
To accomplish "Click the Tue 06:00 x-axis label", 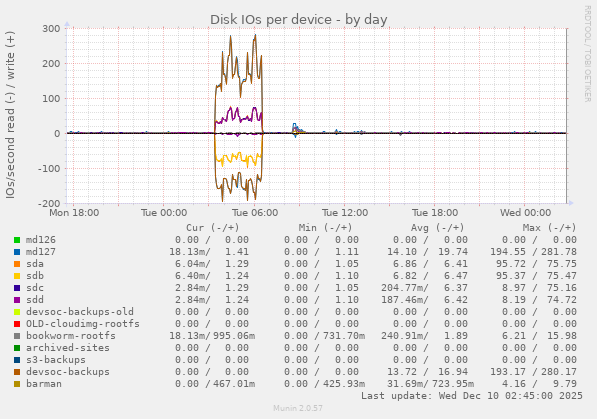I will click(255, 213).
